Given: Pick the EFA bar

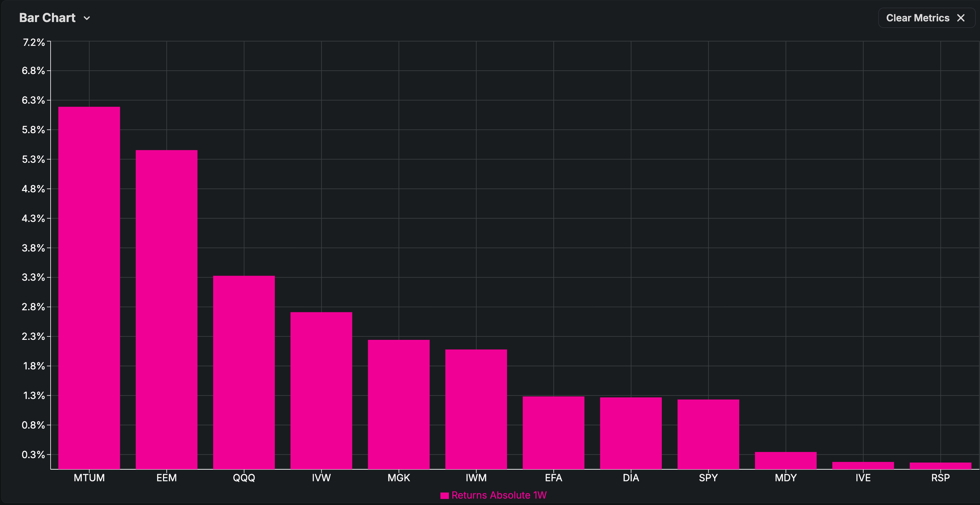Looking at the screenshot, I should click(x=554, y=432).
